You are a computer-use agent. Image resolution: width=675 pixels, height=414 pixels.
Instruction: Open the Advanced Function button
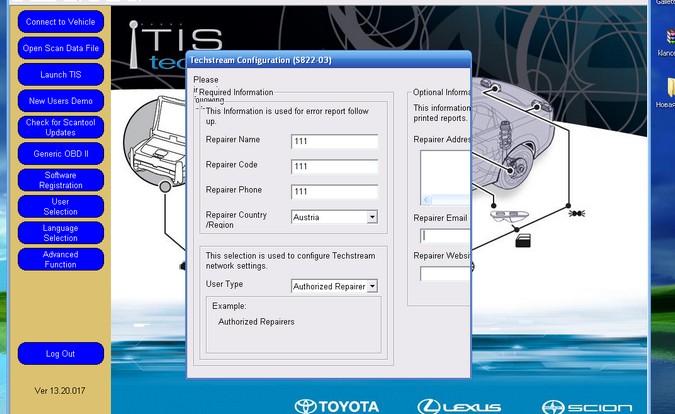click(x=61, y=259)
